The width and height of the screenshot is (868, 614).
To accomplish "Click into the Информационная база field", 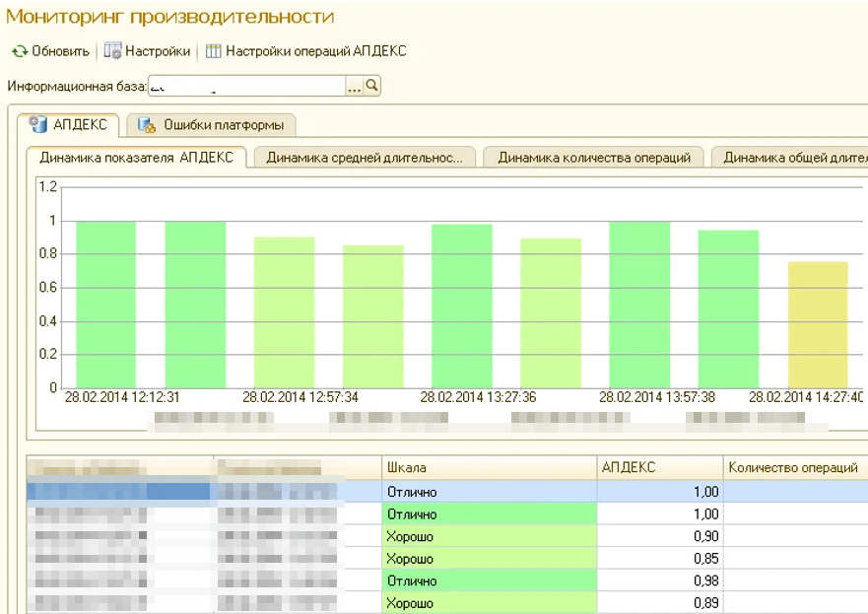I will click(x=246, y=87).
